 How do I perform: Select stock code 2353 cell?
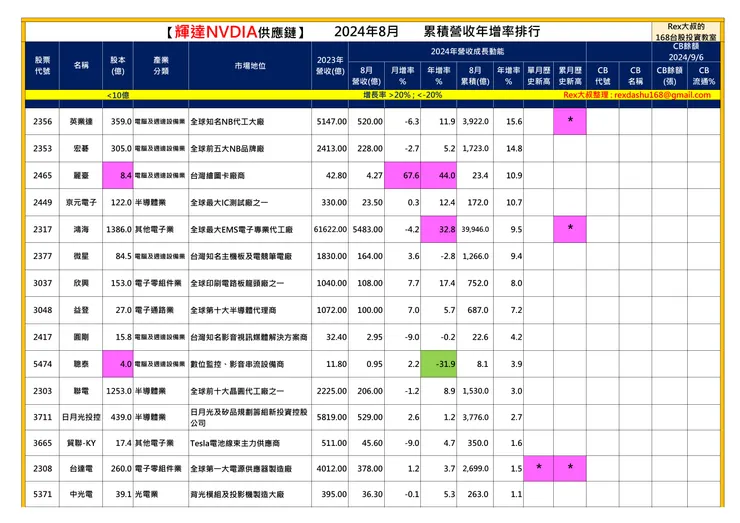click(42, 149)
